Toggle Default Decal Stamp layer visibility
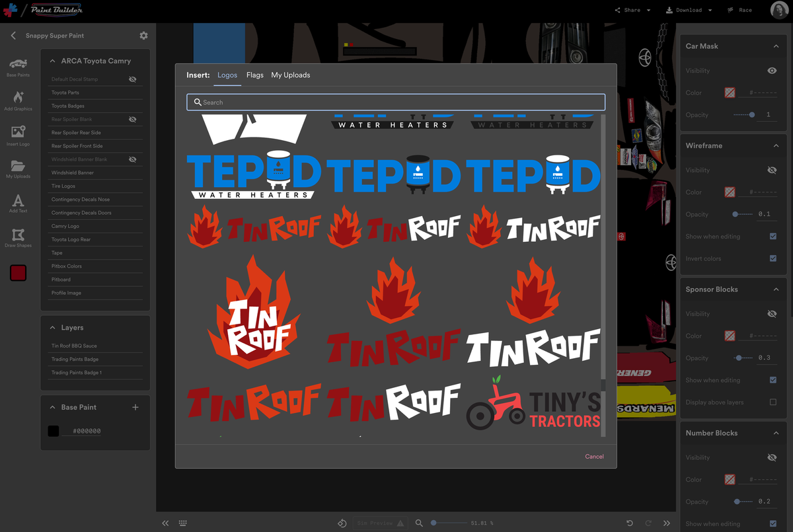 point(132,79)
